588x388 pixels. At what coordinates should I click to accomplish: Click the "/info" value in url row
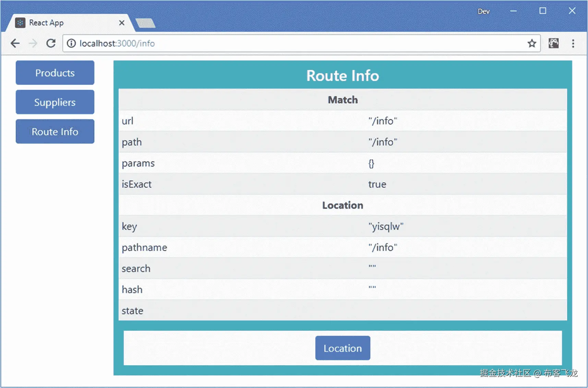[383, 121]
